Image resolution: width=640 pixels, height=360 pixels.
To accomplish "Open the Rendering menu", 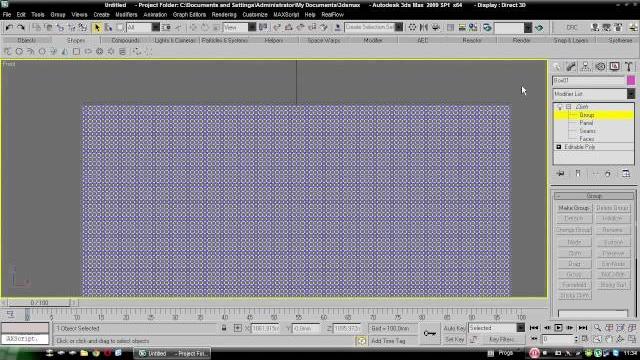I will (x=224, y=15).
